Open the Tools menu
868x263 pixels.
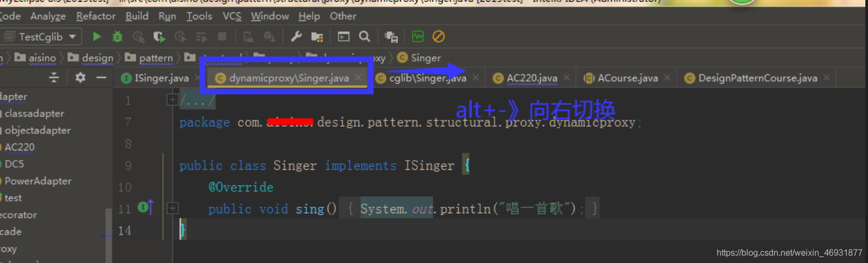click(x=199, y=16)
